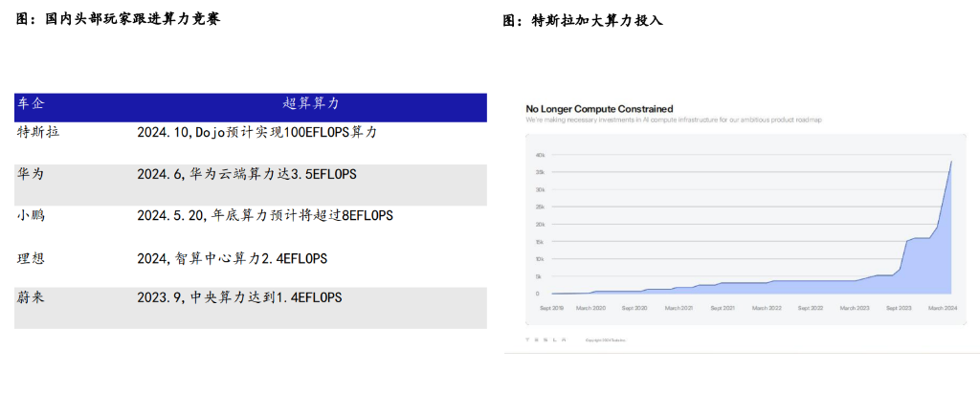This screenshot has height=393, width=980.
Task: Click the 'March 2020' x-axis label
Action: tap(590, 308)
